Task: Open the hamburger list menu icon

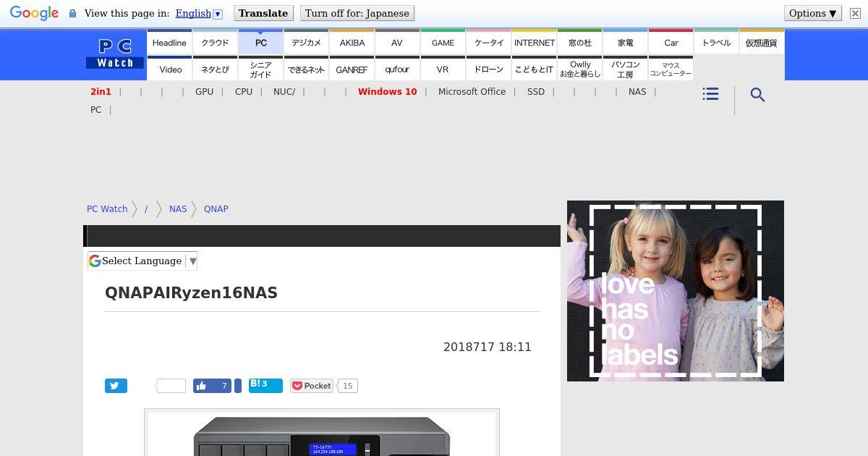Action: click(710, 94)
